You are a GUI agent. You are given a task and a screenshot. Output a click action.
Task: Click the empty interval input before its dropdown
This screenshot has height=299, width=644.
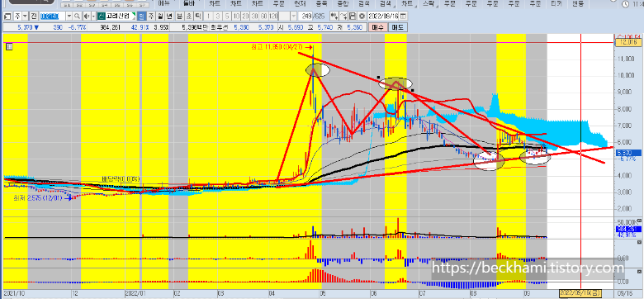[x=284, y=17]
